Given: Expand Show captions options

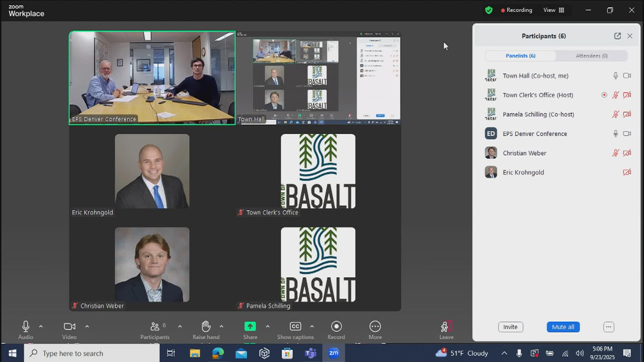Looking at the screenshot, I should pos(312,326).
